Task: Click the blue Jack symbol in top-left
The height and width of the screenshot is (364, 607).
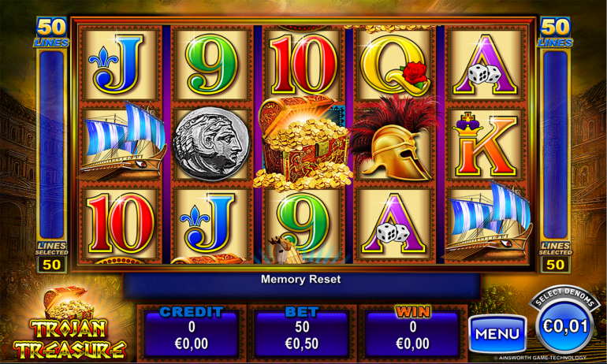Action: click(x=116, y=65)
